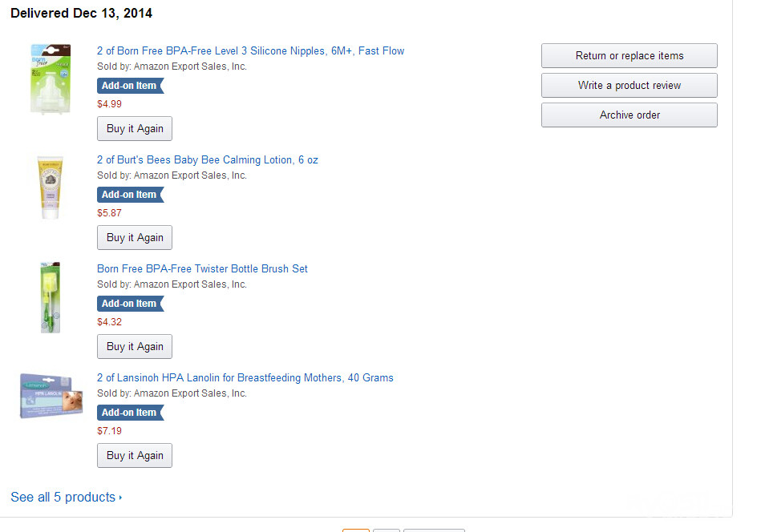
Task: Buy the Lansinoh Lanolin again
Action: click(x=135, y=456)
